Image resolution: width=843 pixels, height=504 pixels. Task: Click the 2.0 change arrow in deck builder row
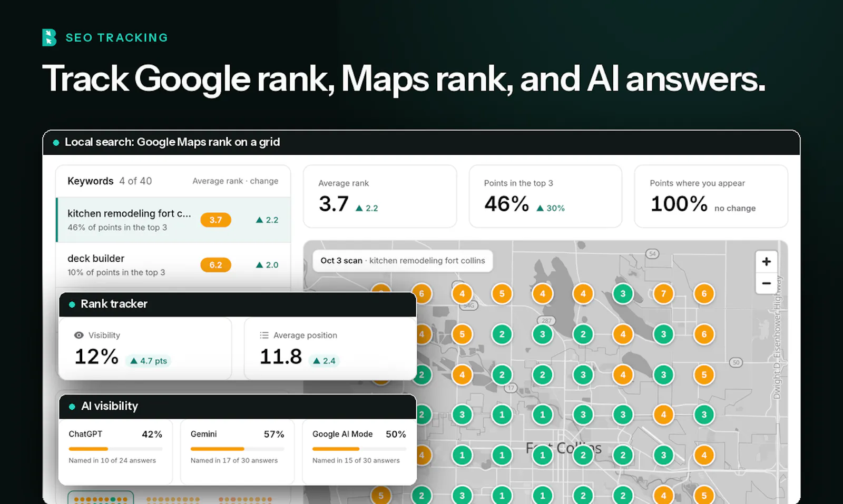267,265
